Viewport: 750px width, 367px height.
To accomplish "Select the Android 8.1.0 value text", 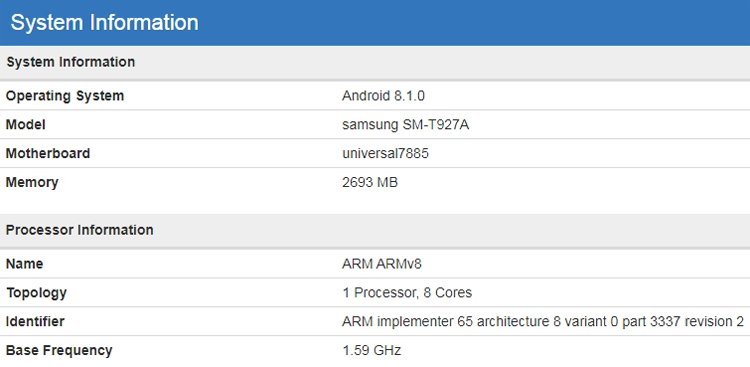I will point(383,96).
